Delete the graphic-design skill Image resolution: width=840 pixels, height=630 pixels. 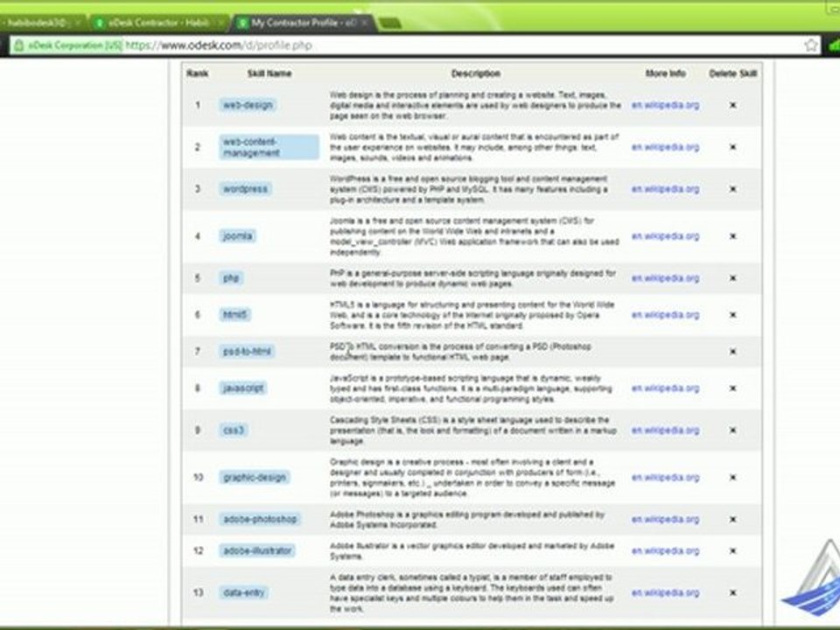pyautogui.click(x=733, y=478)
